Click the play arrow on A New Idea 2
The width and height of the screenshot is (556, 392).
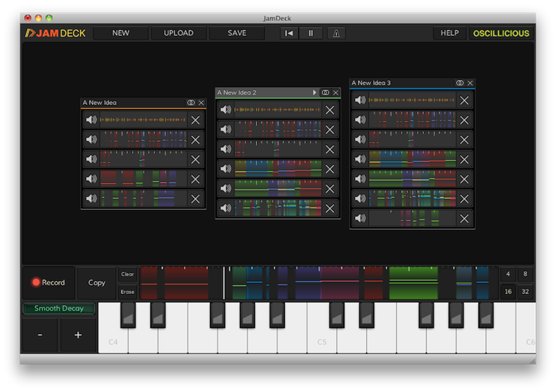pyautogui.click(x=315, y=93)
